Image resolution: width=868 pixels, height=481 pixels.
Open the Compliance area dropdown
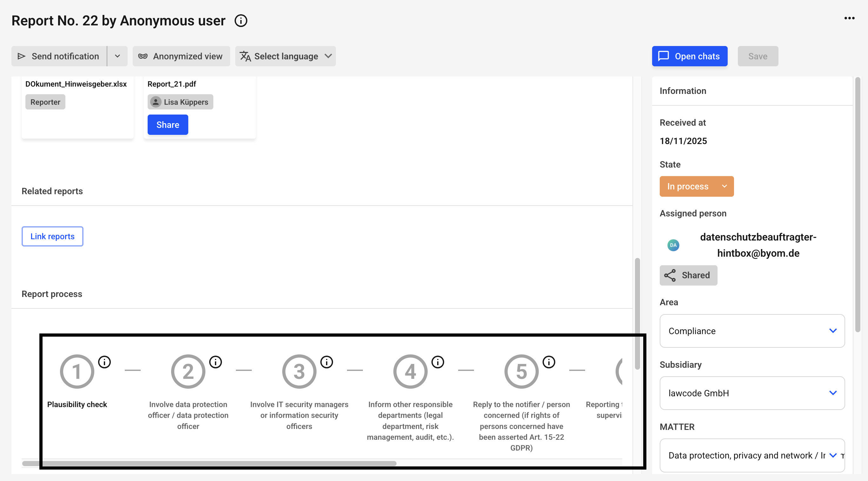[x=752, y=331]
